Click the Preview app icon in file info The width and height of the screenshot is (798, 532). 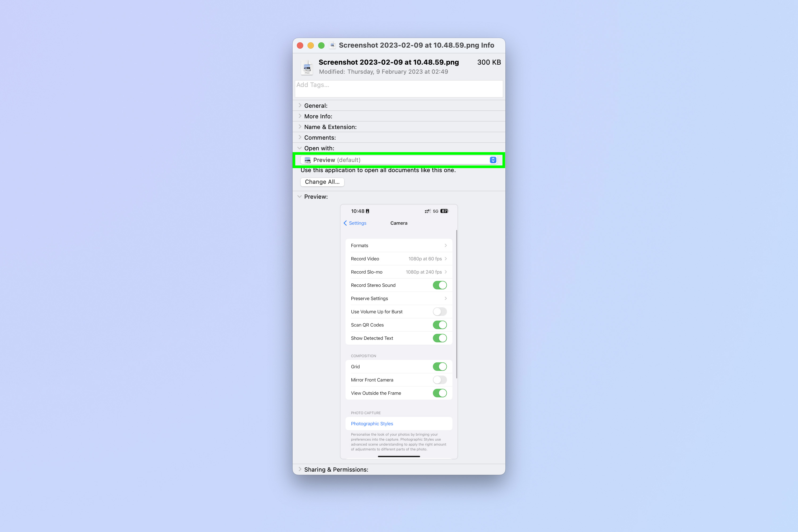click(x=306, y=160)
